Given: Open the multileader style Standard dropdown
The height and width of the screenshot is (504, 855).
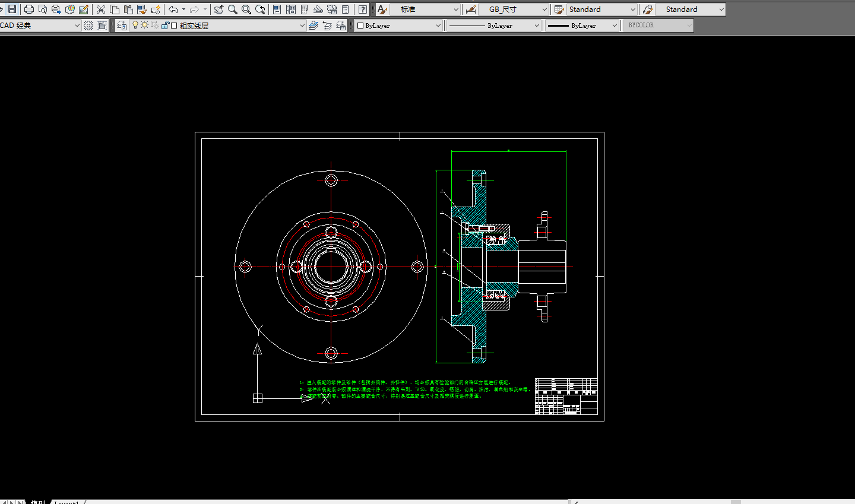Looking at the screenshot, I should pos(691,9).
